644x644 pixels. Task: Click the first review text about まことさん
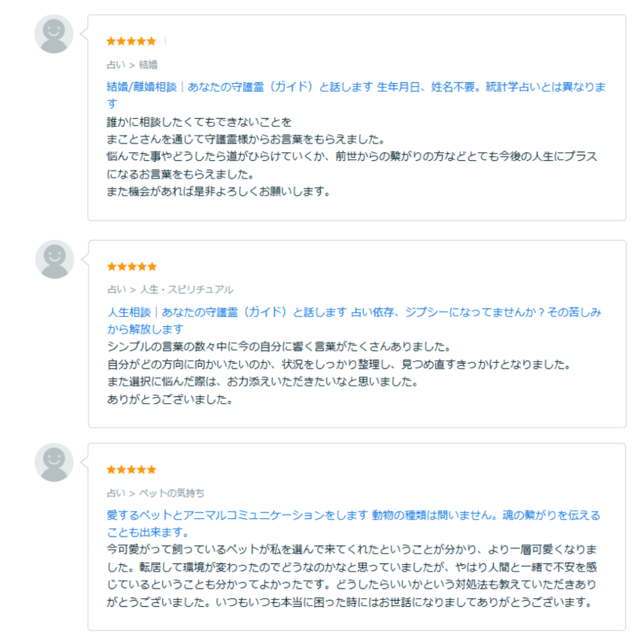coord(245,139)
